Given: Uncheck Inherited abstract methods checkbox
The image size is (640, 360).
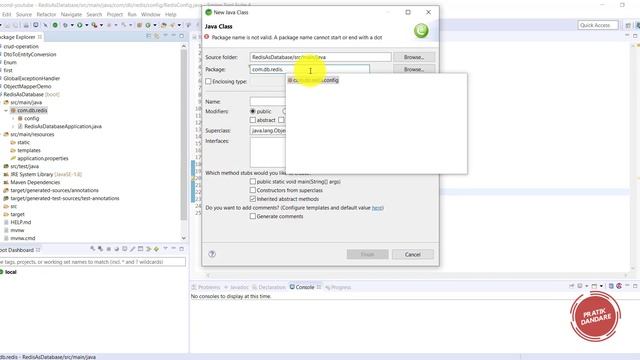Looking at the screenshot, I should coord(253,199).
